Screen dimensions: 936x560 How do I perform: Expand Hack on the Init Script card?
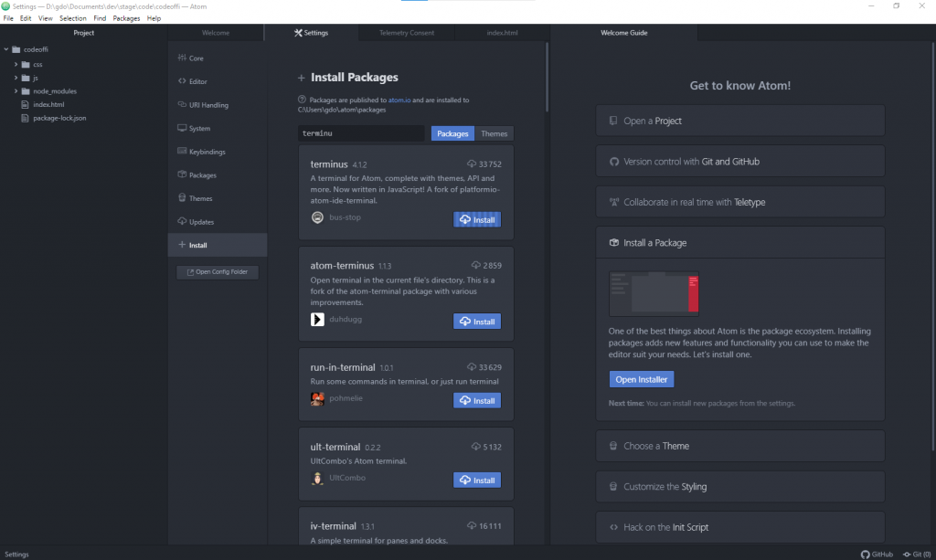(740, 527)
